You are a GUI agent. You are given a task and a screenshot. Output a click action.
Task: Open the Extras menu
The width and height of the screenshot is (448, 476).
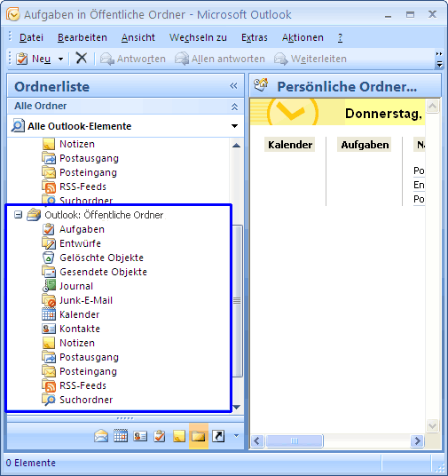coord(255,37)
